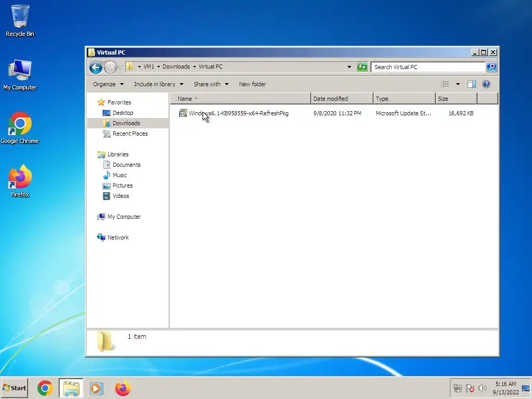Open Include in library menu
Image resolution: width=532 pixels, height=399 pixels.
coord(158,84)
